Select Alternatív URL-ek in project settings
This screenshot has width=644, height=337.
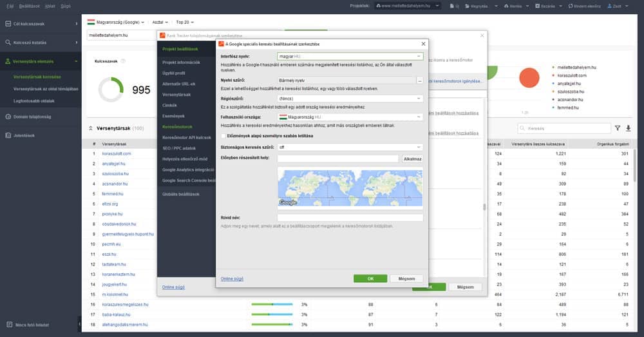coord(178,84)
